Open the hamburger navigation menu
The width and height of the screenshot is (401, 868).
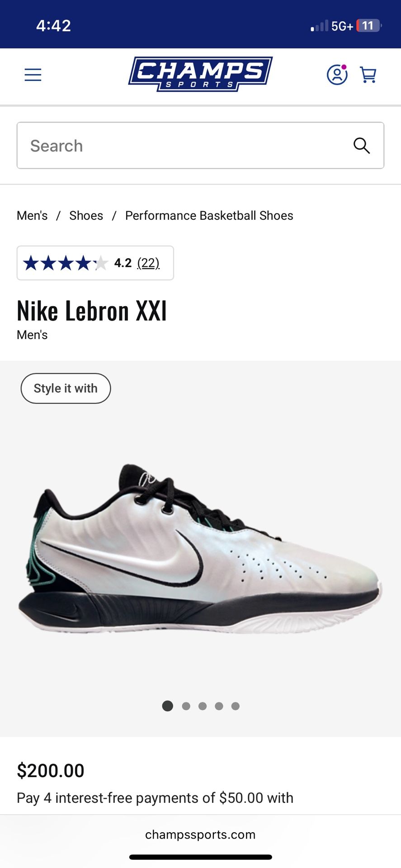point(33,75)
